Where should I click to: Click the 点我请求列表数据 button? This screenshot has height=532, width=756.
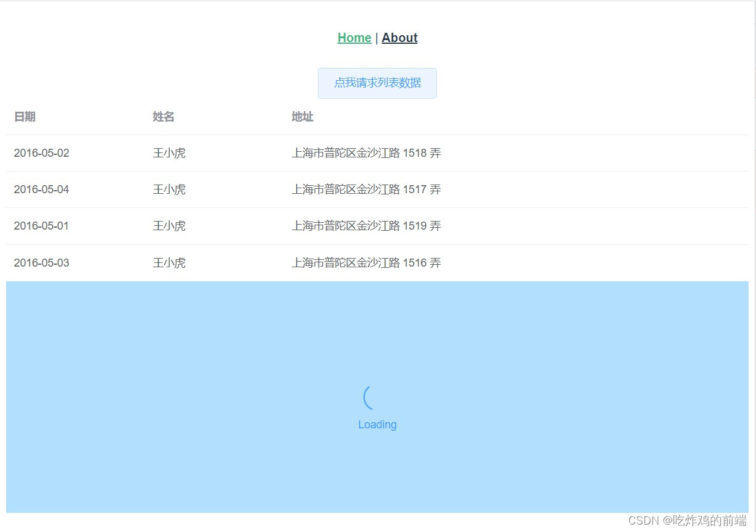click(377, 83)
